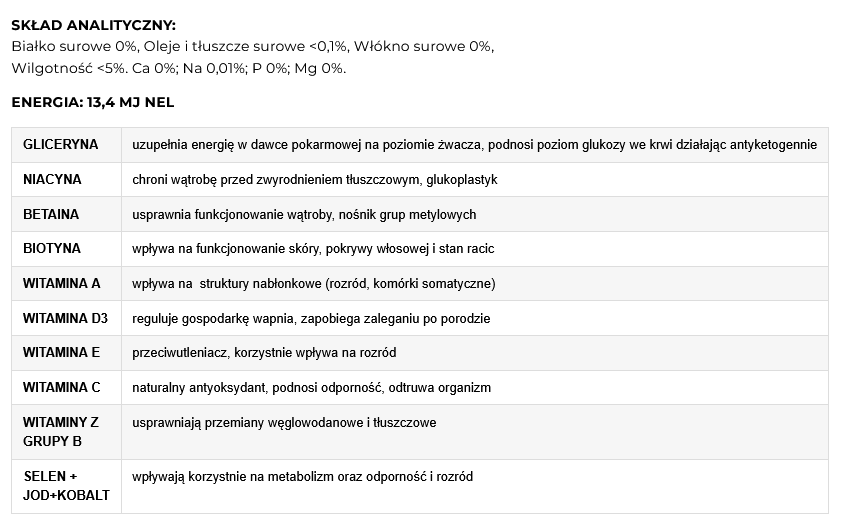The image size is (856, 528).
Task: Click description mentioning stan racic
Action: pos(313,249)
